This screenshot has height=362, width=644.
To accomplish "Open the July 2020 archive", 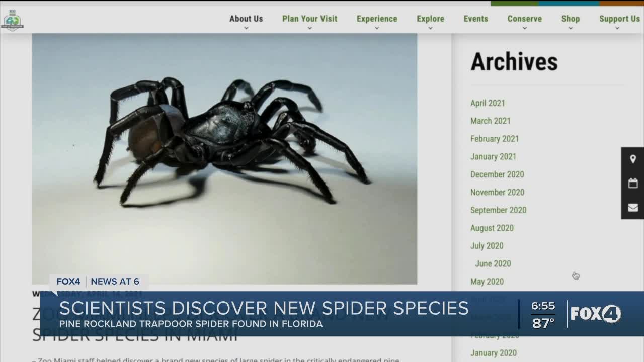I will pyautogui.click(x=487, y=246).
